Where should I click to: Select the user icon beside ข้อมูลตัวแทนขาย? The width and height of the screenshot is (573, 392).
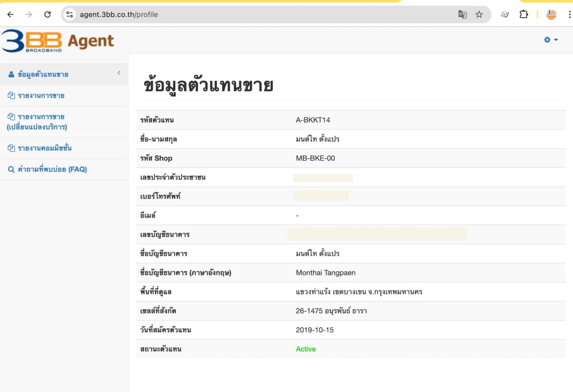(x=12, y=74)
